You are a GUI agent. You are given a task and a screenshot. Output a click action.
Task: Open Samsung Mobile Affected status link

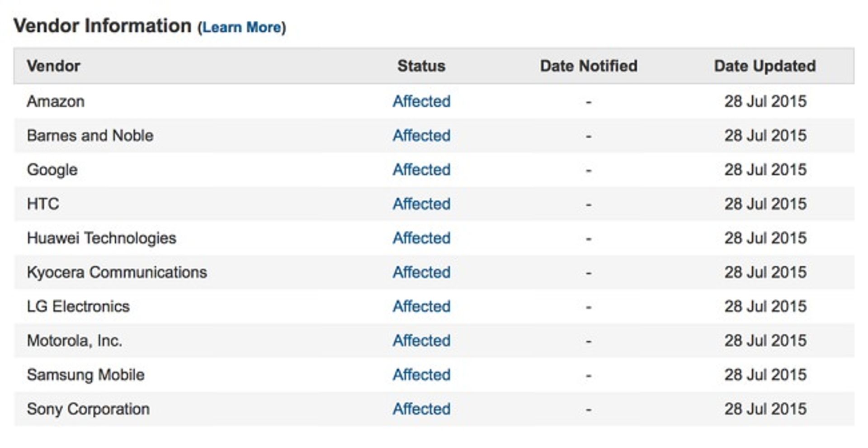pos(421,375)
